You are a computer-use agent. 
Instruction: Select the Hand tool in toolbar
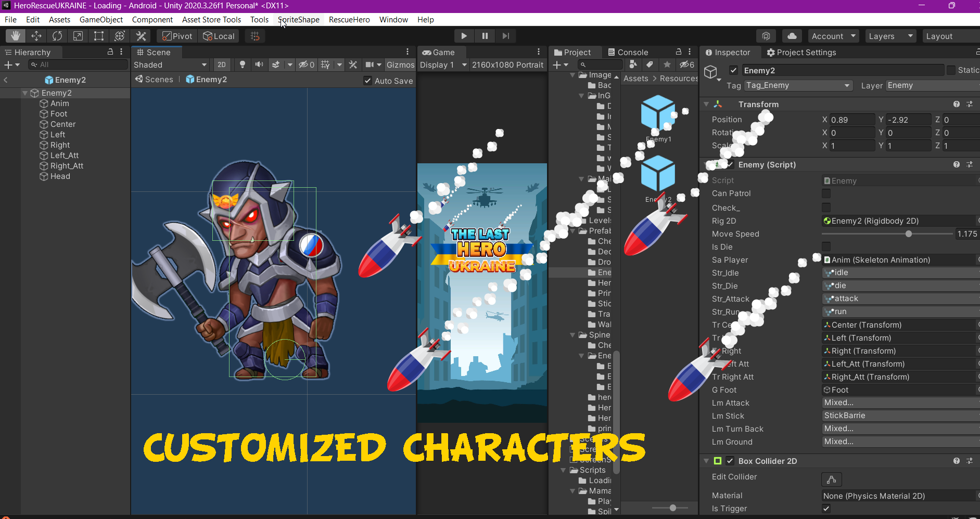[x=16, y=36]
